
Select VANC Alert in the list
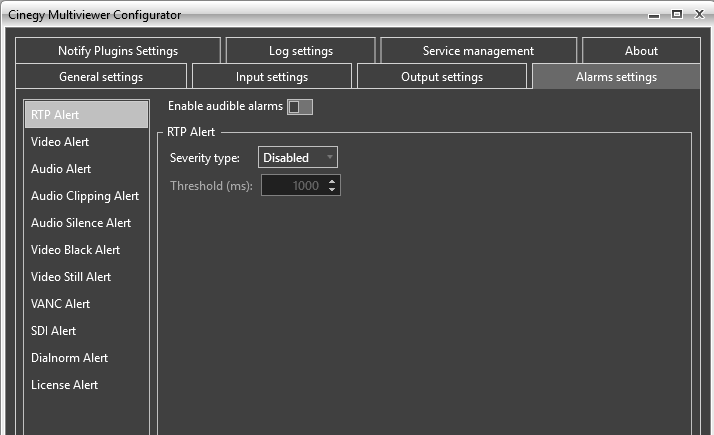(x=87, y=304)
